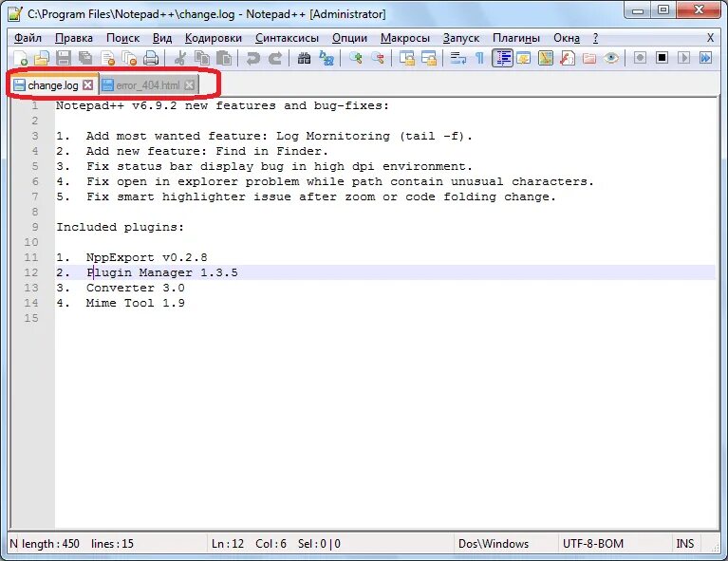This screenshot has height=561, width=728.
Task: Open the Запуск menu
Action: pyautogui.click(x=461, y=38)
